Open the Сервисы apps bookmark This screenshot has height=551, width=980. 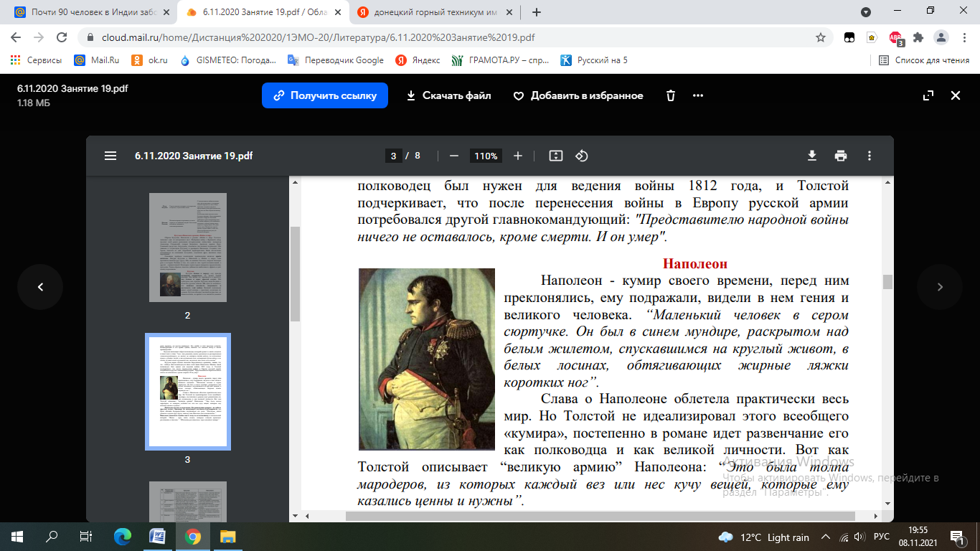pos(36,60)
